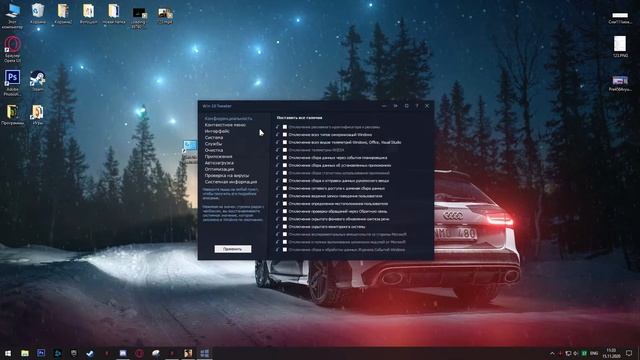This screenshot has width=640, height=360.
Task: Launch Steam from the desktop shortcut
Action: pos(38,80)
